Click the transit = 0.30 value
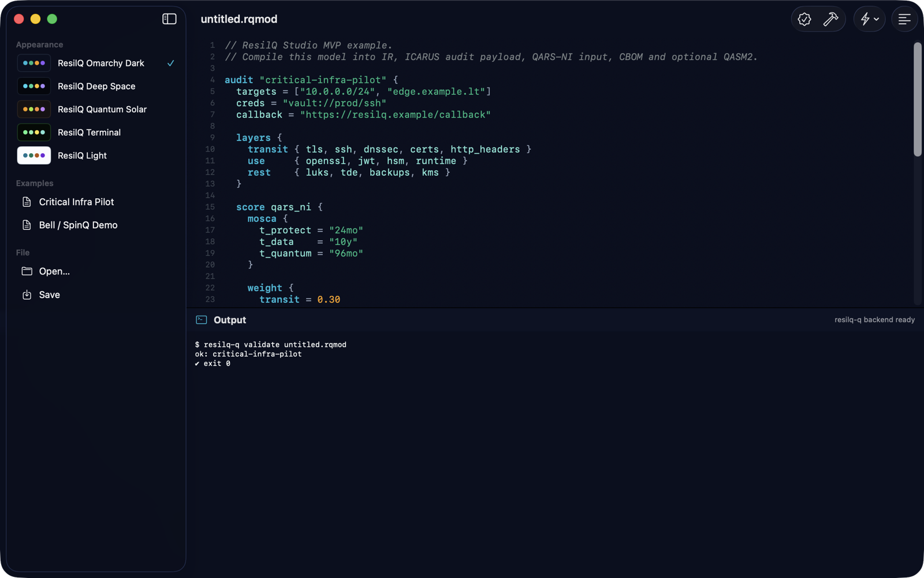 click(329, 299)
